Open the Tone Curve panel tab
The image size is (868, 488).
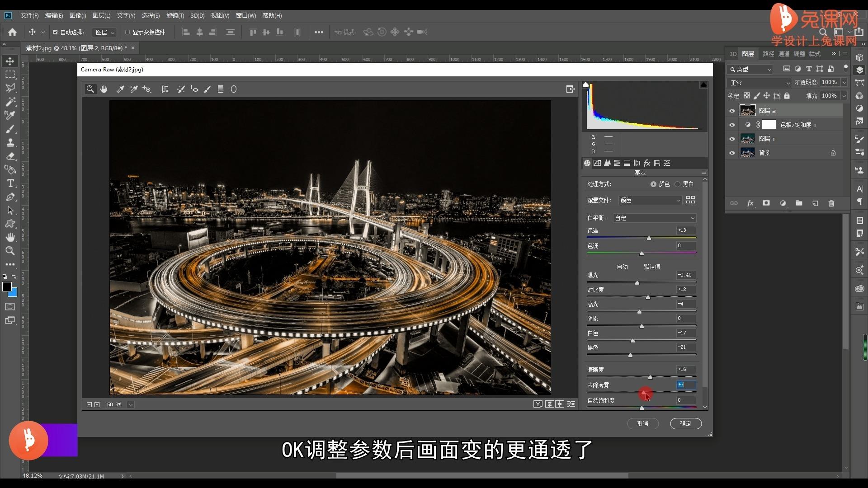tap(597, 163)
